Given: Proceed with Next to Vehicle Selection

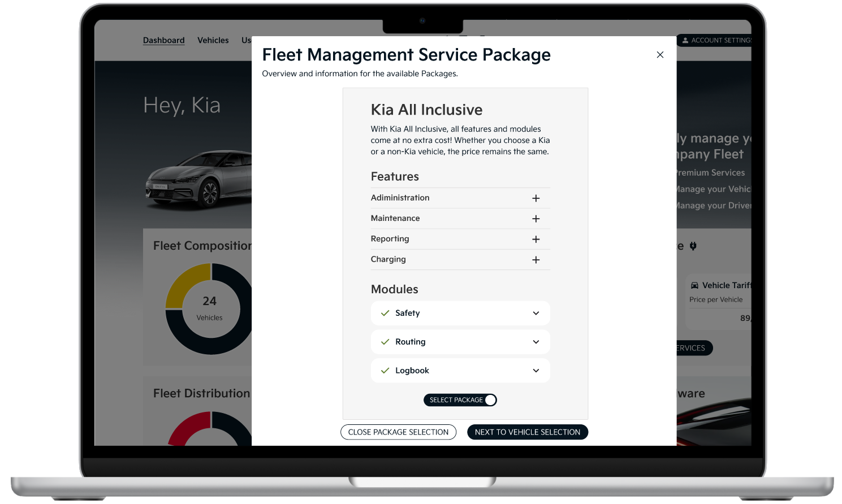Looking at the screenshot, I should coord(527,432).
